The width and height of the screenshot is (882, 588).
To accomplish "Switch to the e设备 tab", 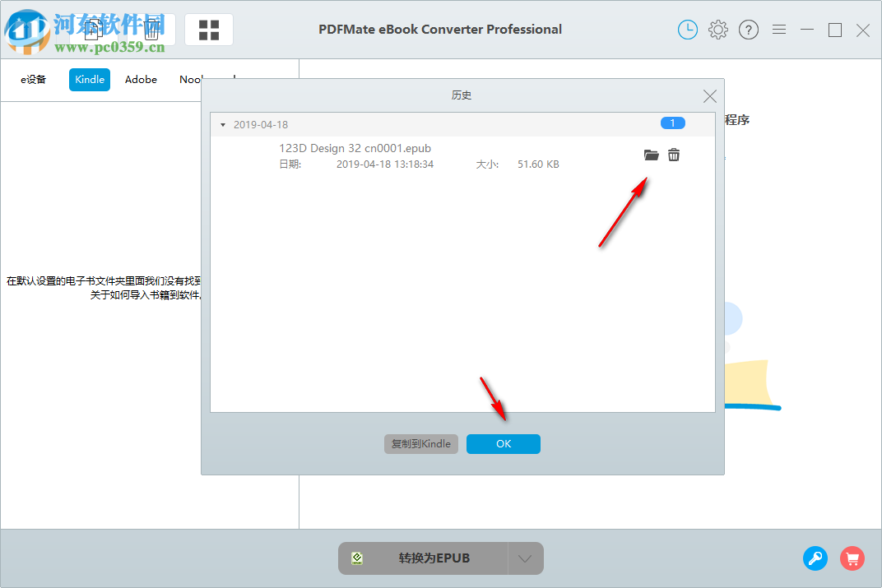I will pos(34,79).
